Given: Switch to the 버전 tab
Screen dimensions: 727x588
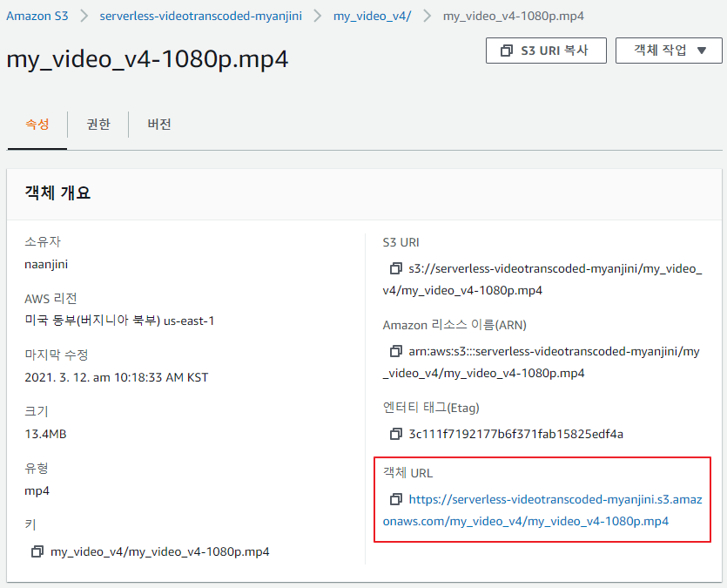Looking at the screenshot, I should click(159, 125).
